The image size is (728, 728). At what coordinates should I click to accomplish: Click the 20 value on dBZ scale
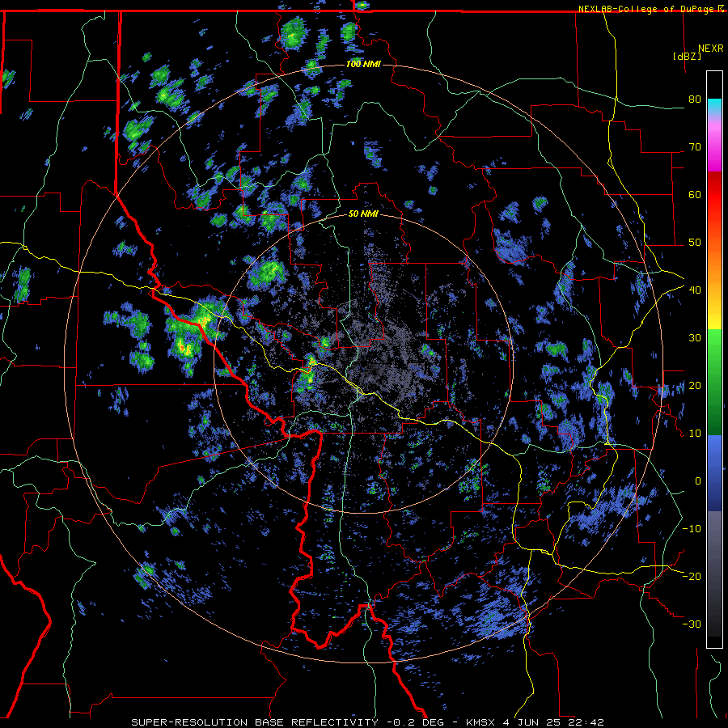click(x=695, y=386)
